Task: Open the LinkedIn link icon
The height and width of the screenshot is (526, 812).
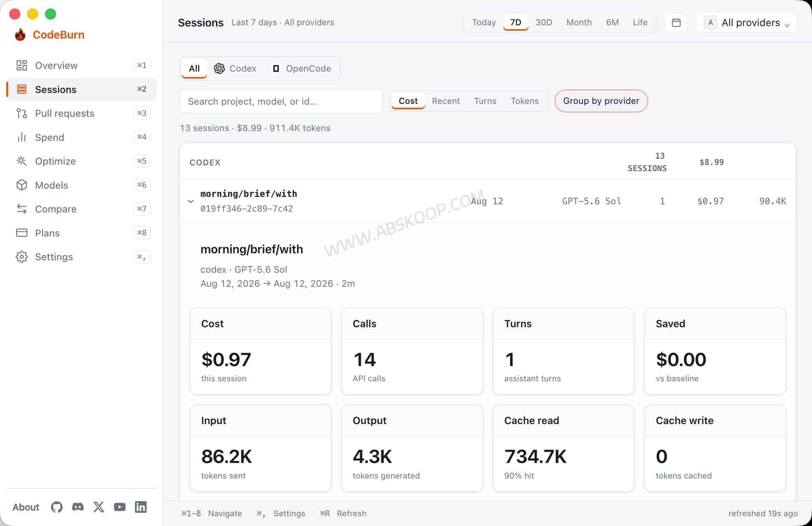Action: pos(141,507)
